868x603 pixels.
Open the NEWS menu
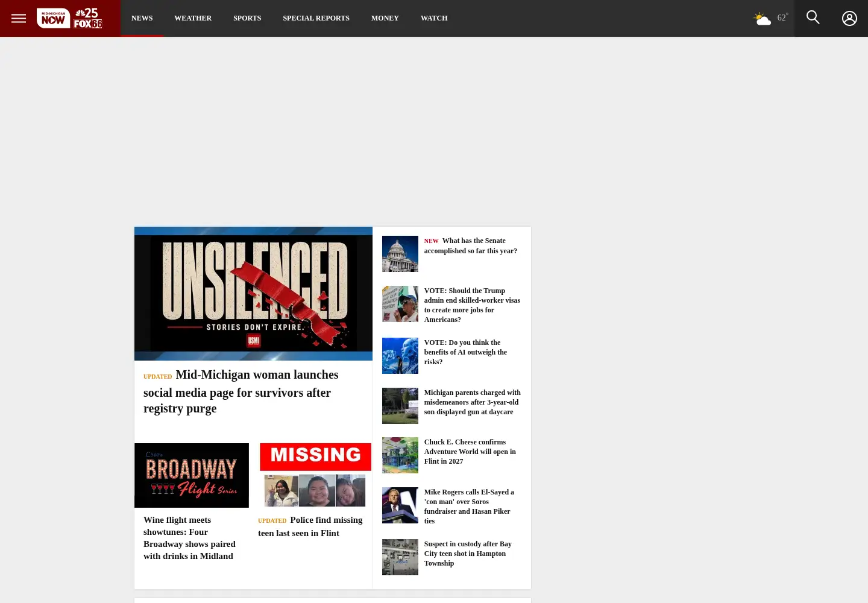click(142, 18)
